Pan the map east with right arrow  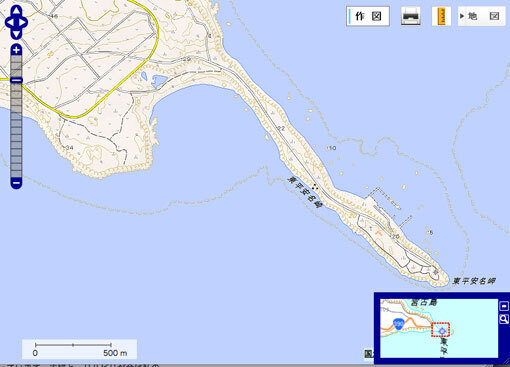tap(23, 23)
